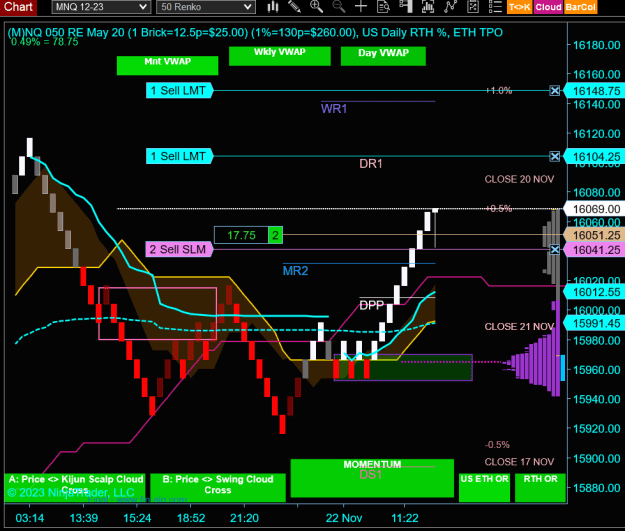Click the Price <> Swing Cloud Cross button
Screen dimensions: 625x531
click(218, 487)
